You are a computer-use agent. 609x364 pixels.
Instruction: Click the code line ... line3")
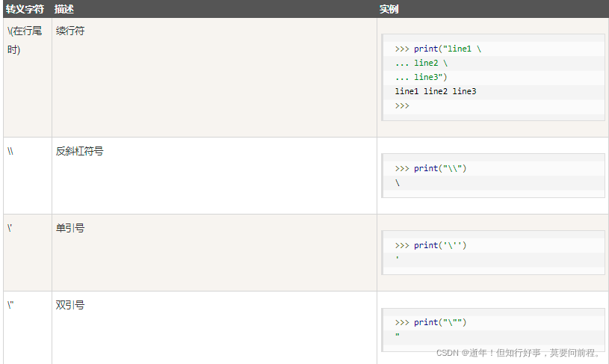click(x=421, y=77)
